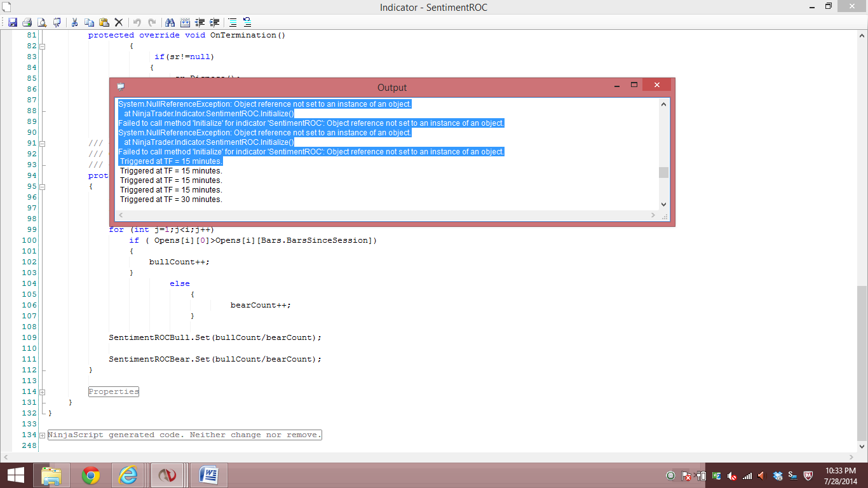Viewport: 868px width, 488px height.
Task: Increase indent of selected lines
Action: pos(214,22)
